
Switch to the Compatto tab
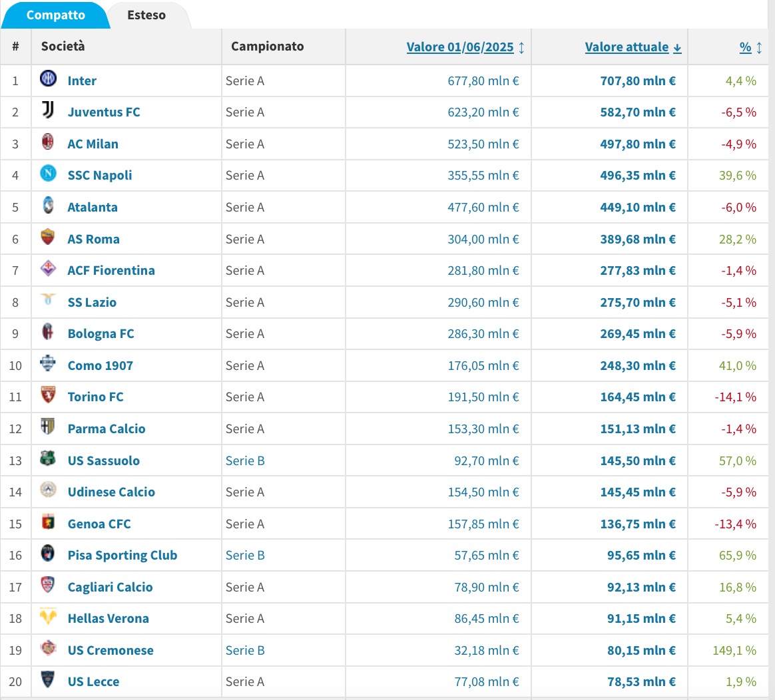coord(56,15)
